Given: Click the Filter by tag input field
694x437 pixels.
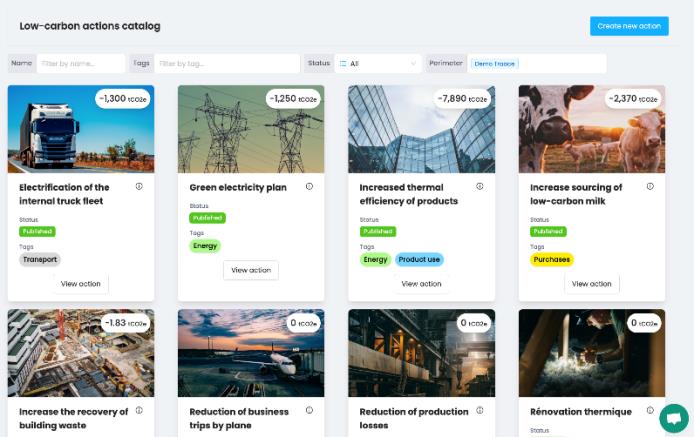Looking at the screenshot, I should tap(226, 63).
